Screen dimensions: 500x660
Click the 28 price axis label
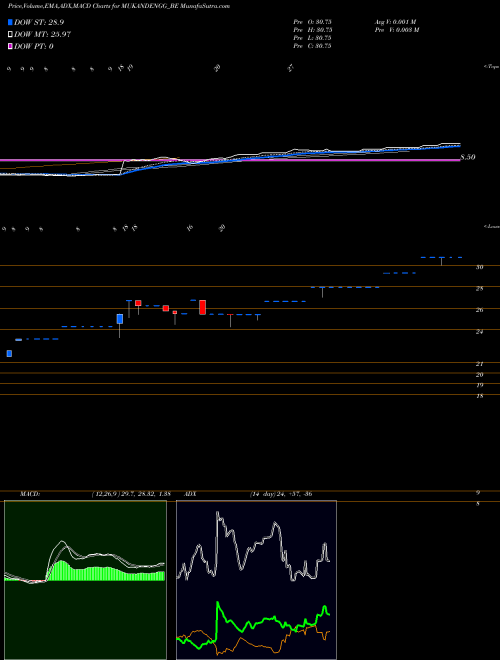(x=480, y=289)
